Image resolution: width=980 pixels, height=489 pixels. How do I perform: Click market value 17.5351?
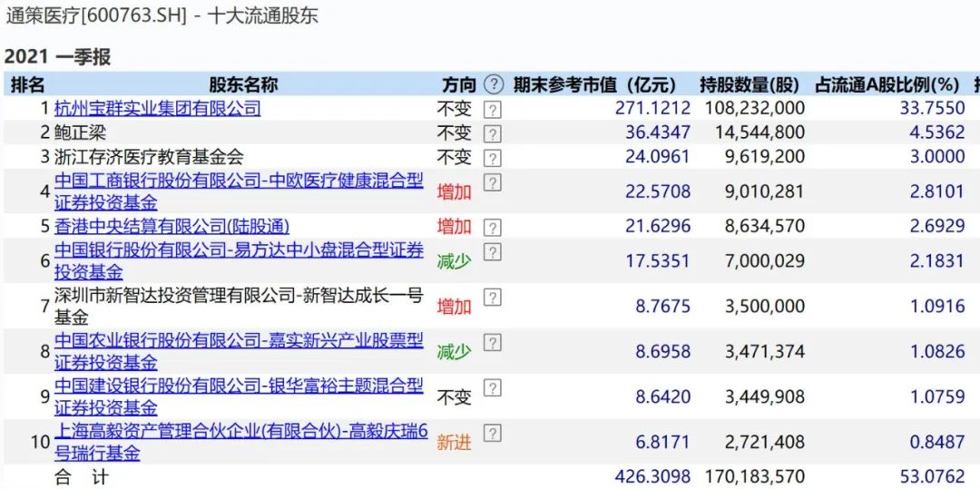click(658, 260)
